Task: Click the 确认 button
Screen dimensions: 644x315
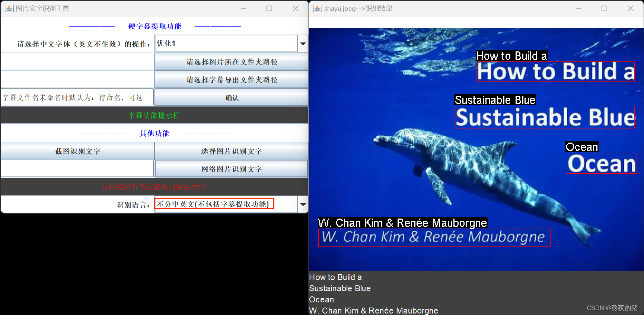Action: [x=232, y=98]
